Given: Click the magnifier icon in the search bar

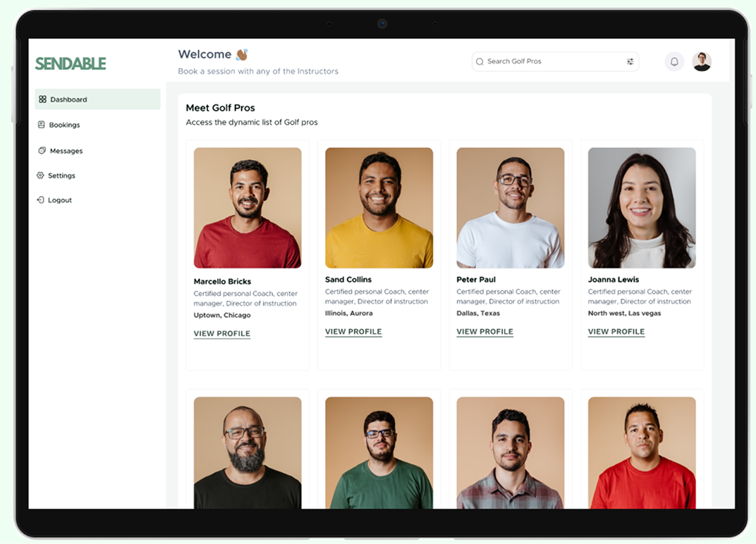Looking at the screenshot, I should [x=480, y=61].
